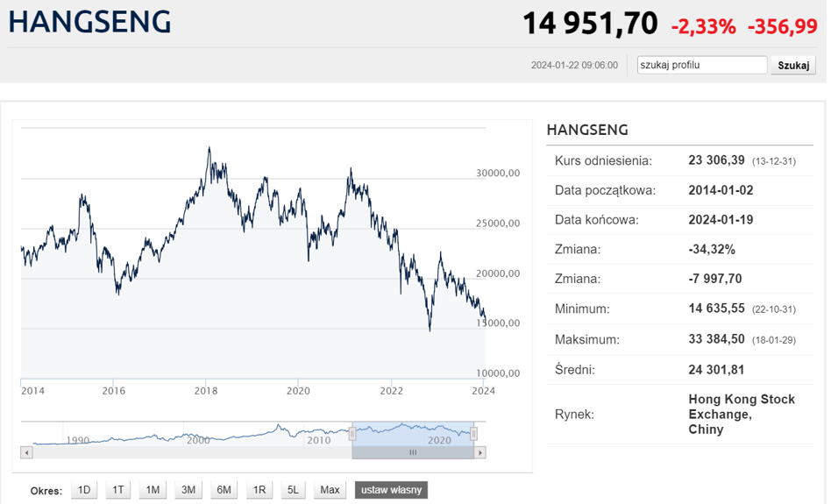
Task: Focus the 'szukaj profilu' search field
Action: click(x=701, y=65)
